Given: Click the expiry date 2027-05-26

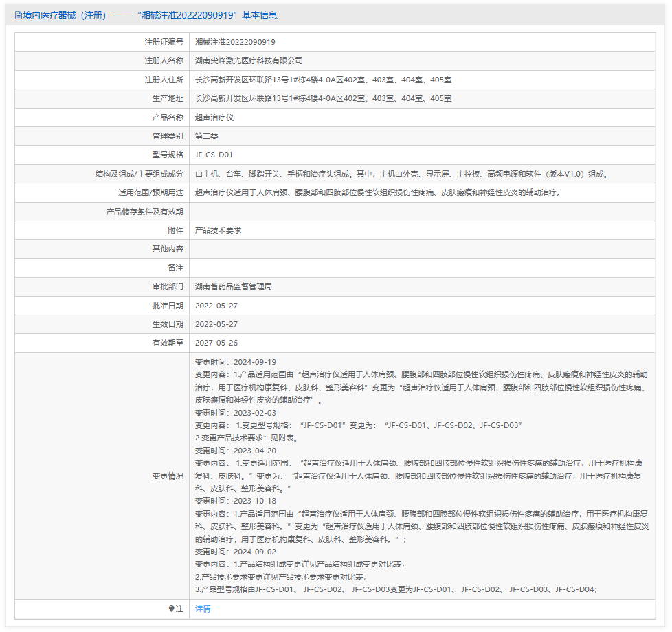Looking at the screenshot, I should (216, 343).
